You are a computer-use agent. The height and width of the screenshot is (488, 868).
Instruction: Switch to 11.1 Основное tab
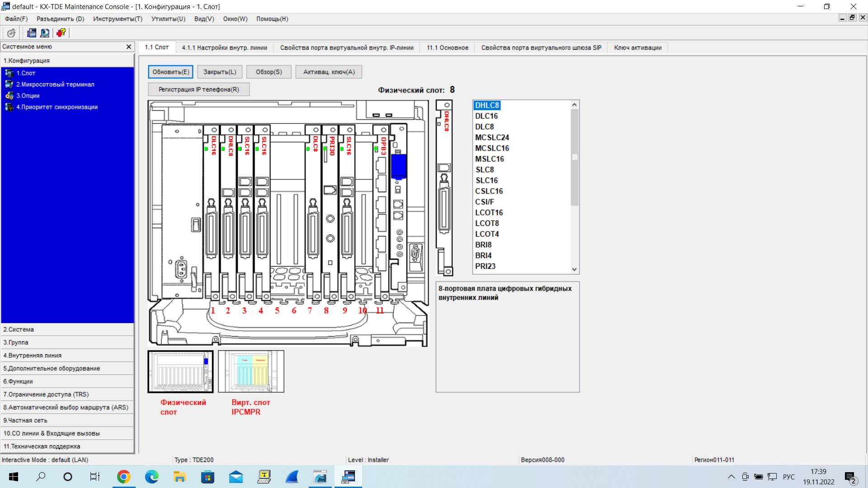(x=447, y=47)
